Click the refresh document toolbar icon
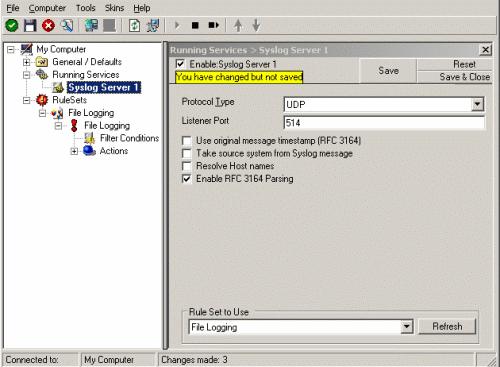500x367 pixels. coord(134,25)
